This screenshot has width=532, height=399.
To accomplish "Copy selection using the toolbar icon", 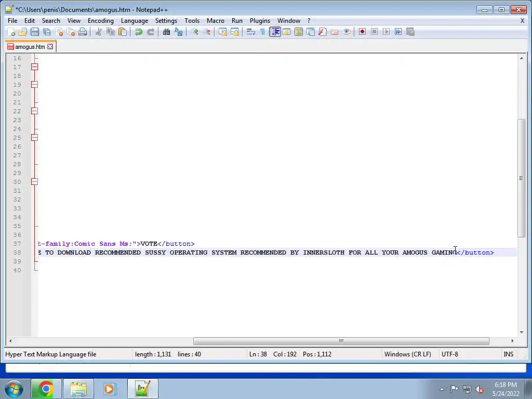I will (111, 32).
